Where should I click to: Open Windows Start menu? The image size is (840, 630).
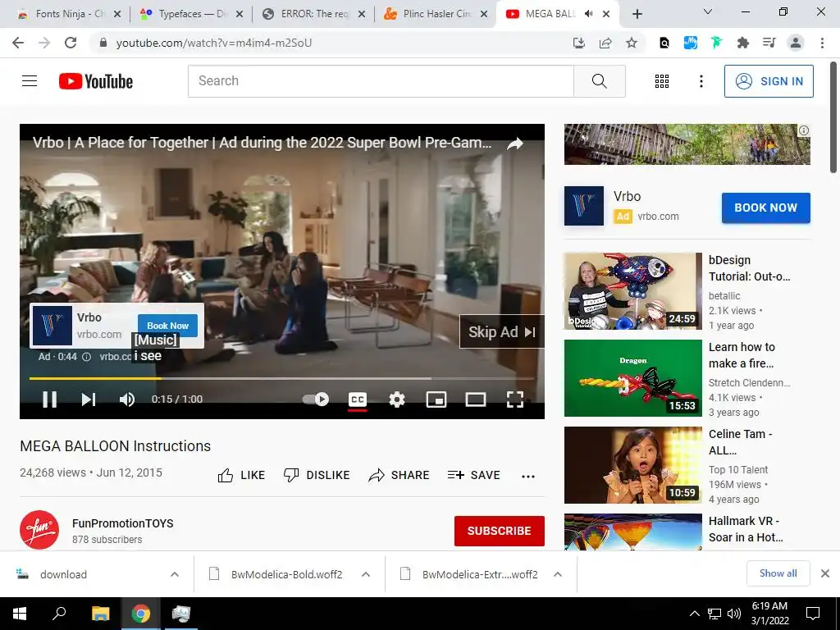(20, 614)
